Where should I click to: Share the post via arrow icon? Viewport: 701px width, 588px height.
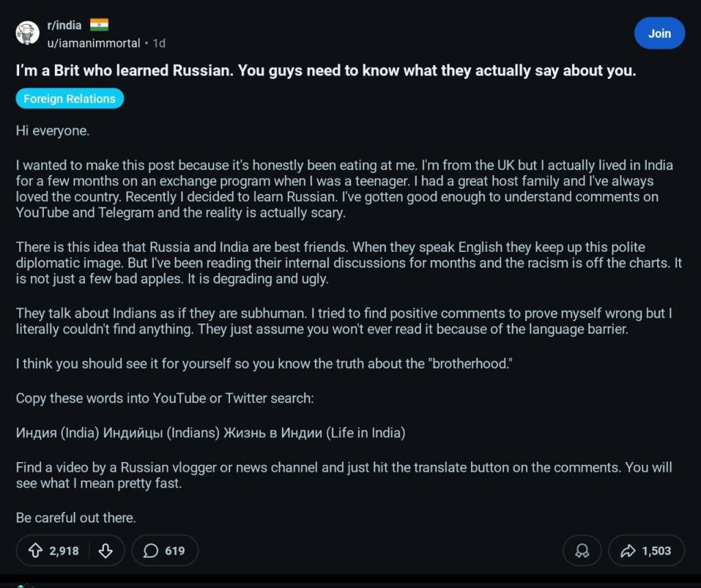tap(627, 550)
